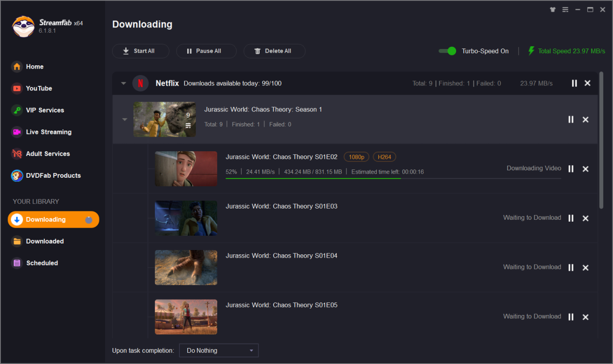Click the S01E02 download progress bar
This screenshot has width=613, height=364.
[x=394, y=178]
